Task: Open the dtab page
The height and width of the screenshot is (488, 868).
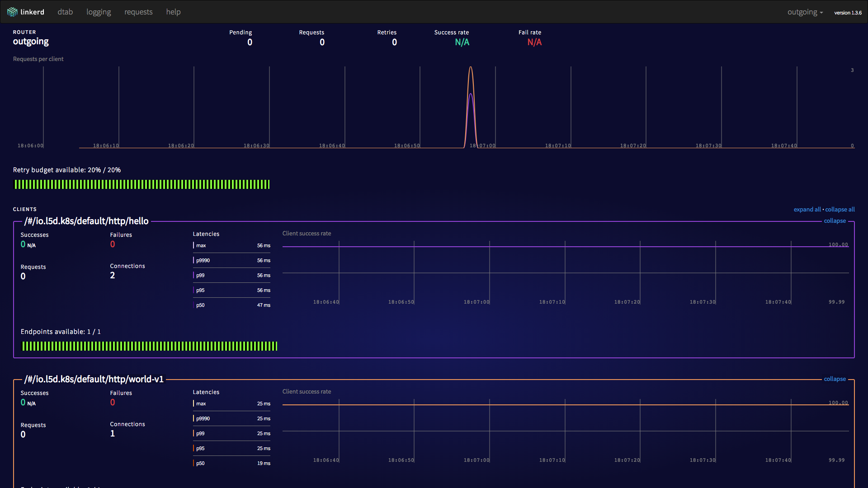Action: (65, 12)
